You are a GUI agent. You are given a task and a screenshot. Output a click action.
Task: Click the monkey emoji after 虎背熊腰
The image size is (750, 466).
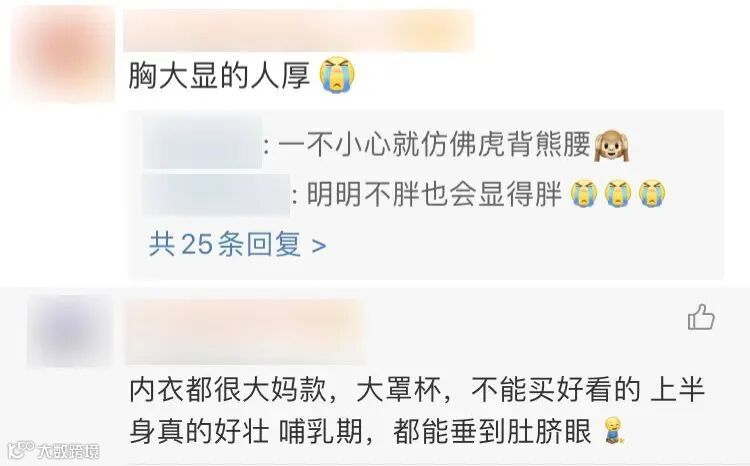click(x=611, y=145)
